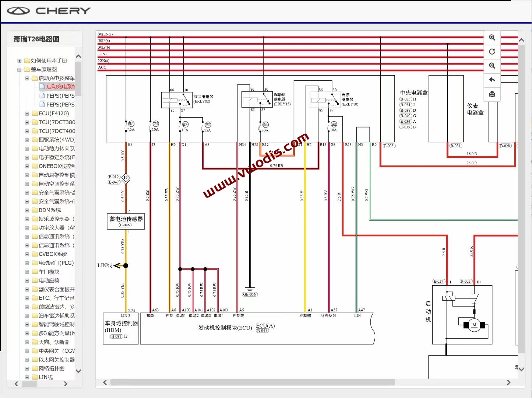
Task: Click the tree panel scroll-up arrow
Action: [x=78, y=56]
